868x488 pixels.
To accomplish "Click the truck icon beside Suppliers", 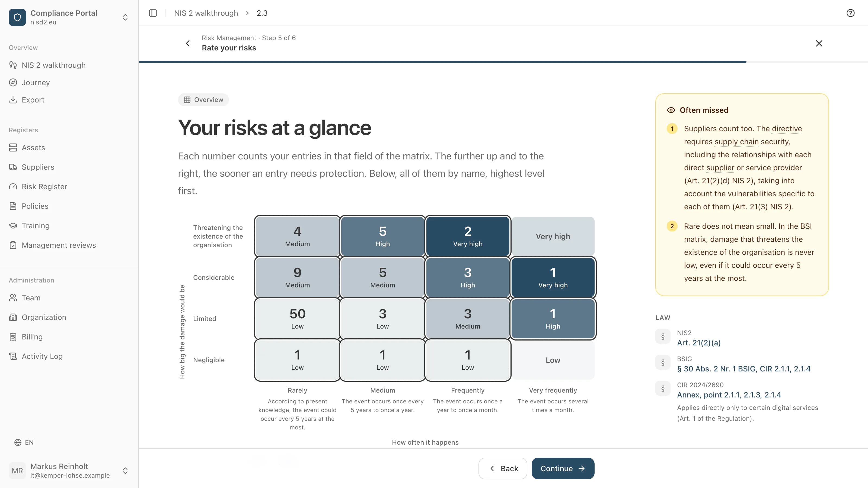I will pos(13,167).
